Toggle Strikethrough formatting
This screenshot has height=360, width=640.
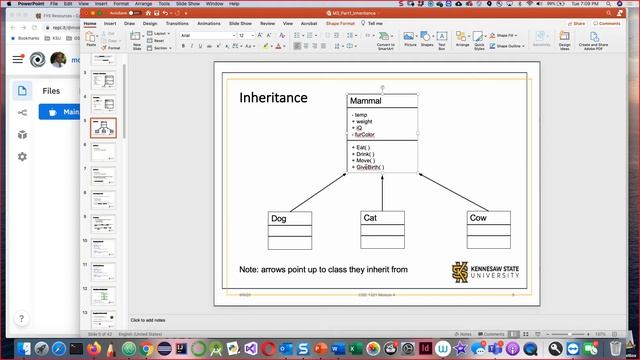point(209,47)
